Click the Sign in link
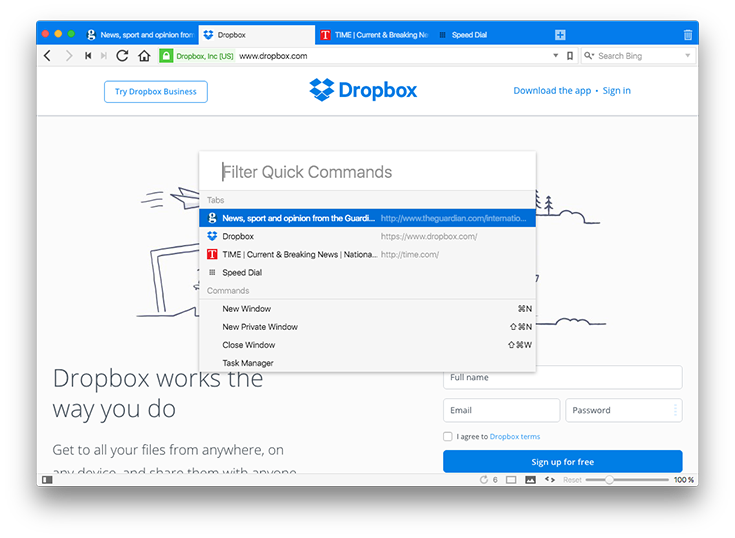Image resolution: width=735 pixels, height=538 pixels. coord(616,90)
